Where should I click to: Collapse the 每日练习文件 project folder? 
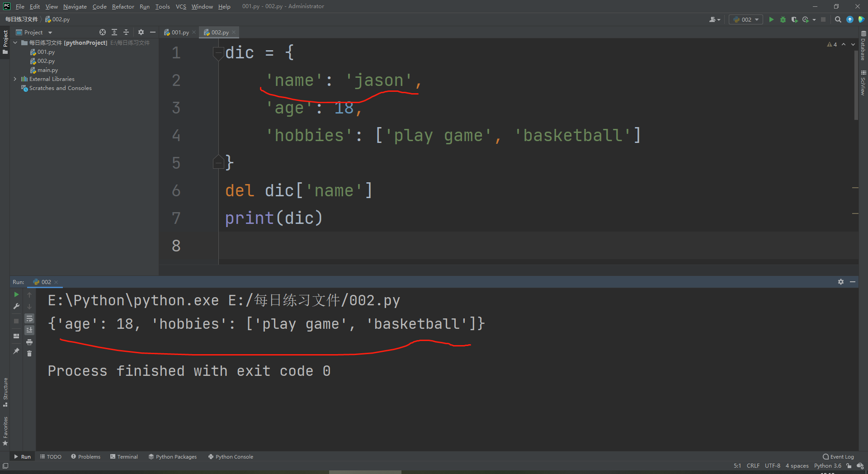15,43
